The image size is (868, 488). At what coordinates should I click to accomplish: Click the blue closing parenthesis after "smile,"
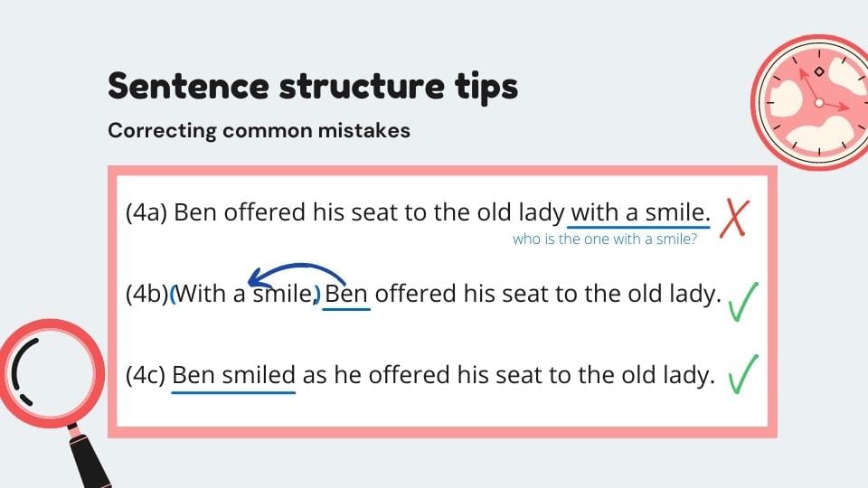(316, 294)
